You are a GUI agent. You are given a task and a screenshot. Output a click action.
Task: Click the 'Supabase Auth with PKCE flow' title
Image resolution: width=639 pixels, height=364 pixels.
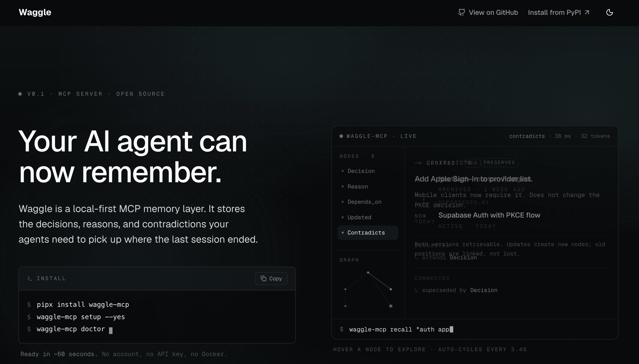(489, 215)
